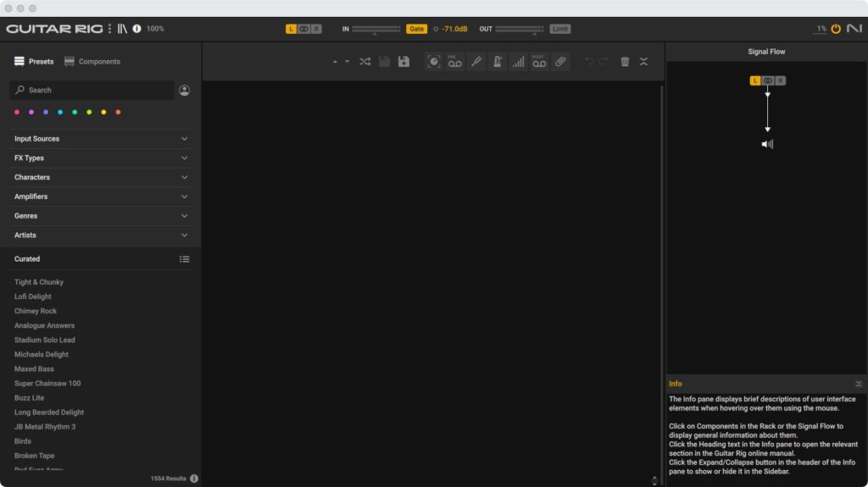
Task: Expand the Artists filter
Action: [x=101, y=235]
